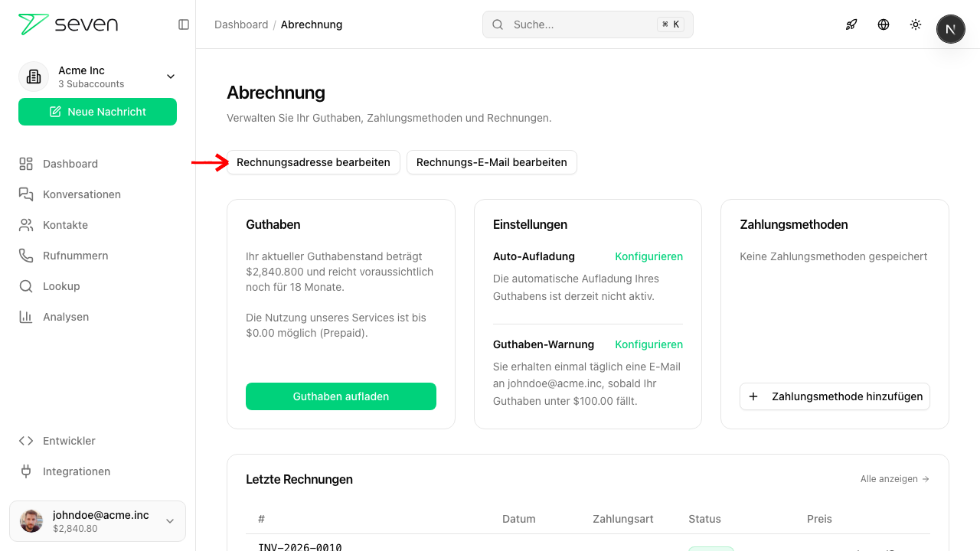This screenshot has width=980, height=551.
Task: Click the rocket icon in the top bar
Action: (x=851, y=24)
